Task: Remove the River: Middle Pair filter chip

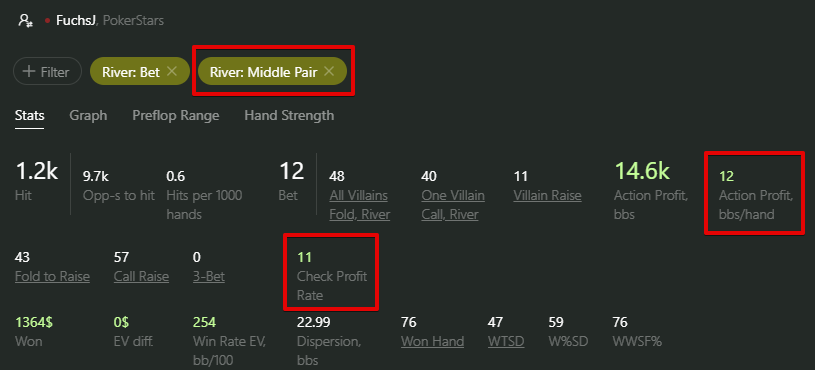Action: (328, 72)
